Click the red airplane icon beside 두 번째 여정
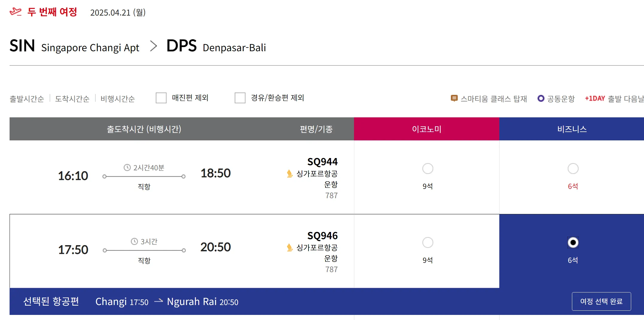Image resolution: width=644 pixels, height=320 pixels. tap(16, 12)
